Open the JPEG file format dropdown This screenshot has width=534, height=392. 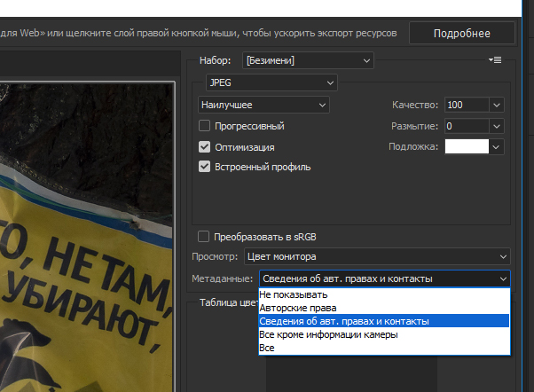pos(271,82)
